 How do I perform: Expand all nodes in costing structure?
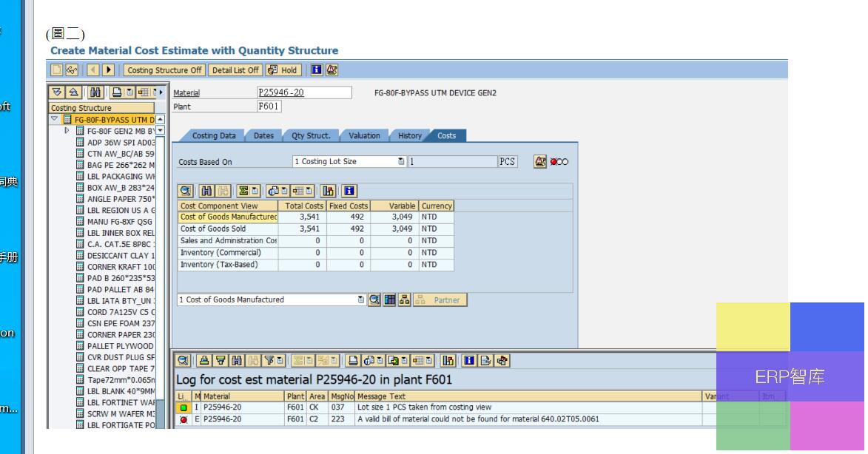(x=57, y=92)
